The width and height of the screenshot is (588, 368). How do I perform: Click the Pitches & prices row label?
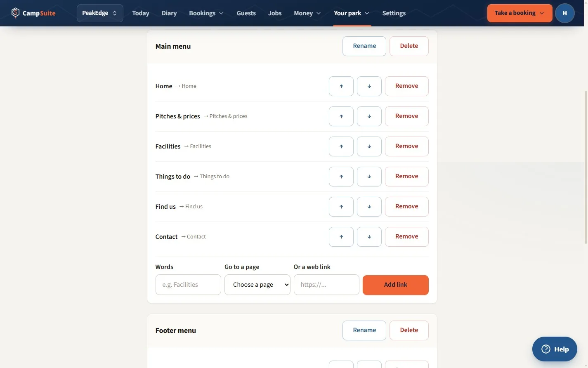click(x=178, y=116)
